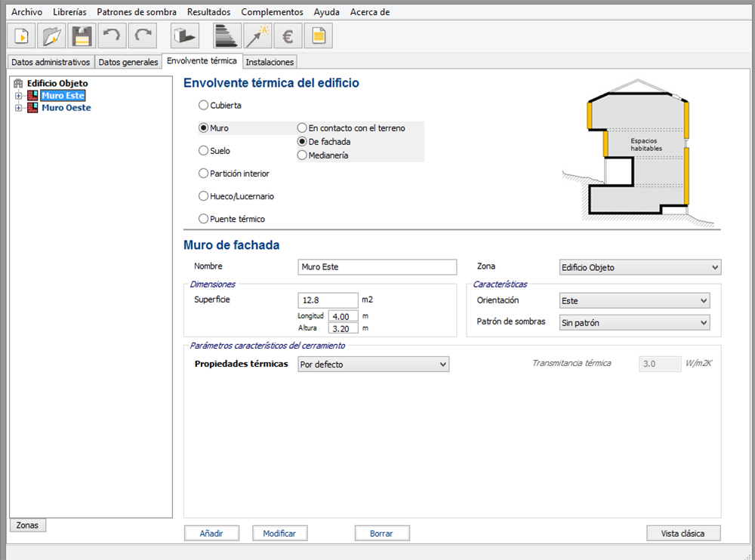Expand the Muro Oeste tree node
Screen dimensions: 755x560
pos(18,108)
